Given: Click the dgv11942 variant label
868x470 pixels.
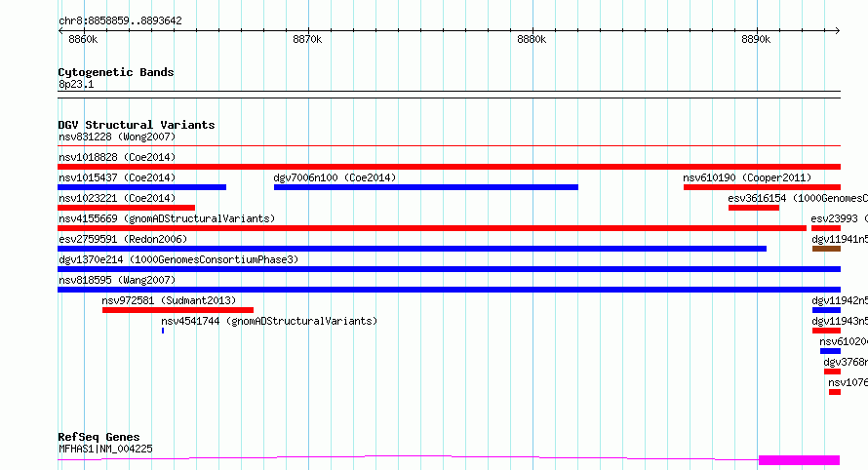Looking at the screenshot, I should pyautogui.click(x=840, y=300).
